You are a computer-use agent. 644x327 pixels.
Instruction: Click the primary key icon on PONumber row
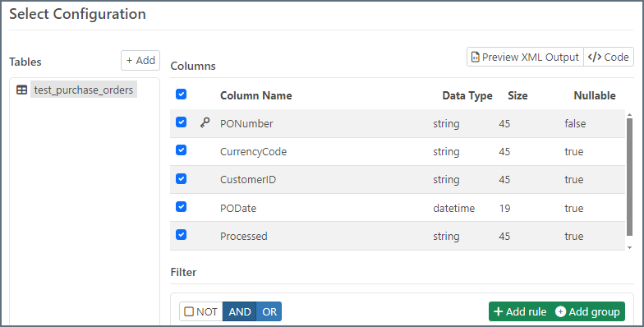(205, 122)
